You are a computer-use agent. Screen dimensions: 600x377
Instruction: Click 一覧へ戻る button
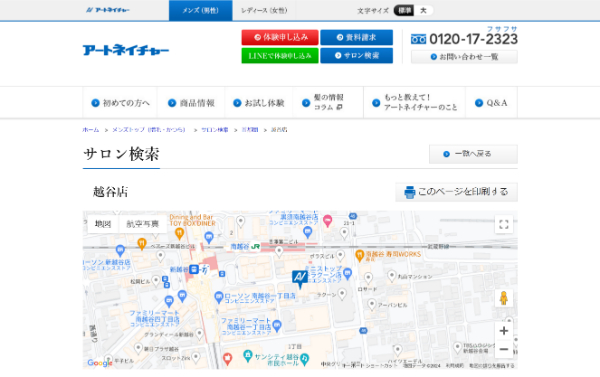click(x=473, y=154)
